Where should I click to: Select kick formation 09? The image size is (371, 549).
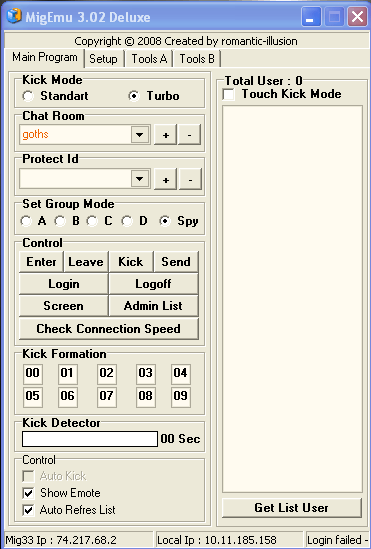[x=181, y=397]
